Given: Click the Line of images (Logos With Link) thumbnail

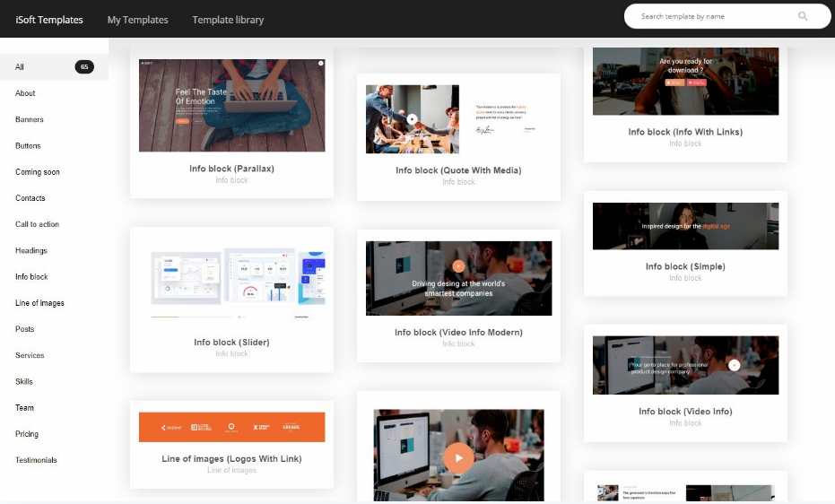Looking at the screenshot, I should pyautogui.click(x=231, y=427).
